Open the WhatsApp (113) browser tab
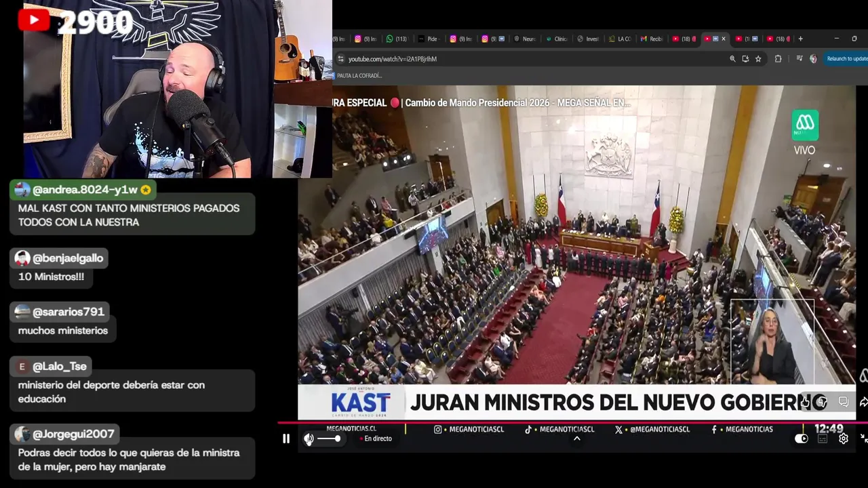The image size is (868, 488). [x=397, y=39]
